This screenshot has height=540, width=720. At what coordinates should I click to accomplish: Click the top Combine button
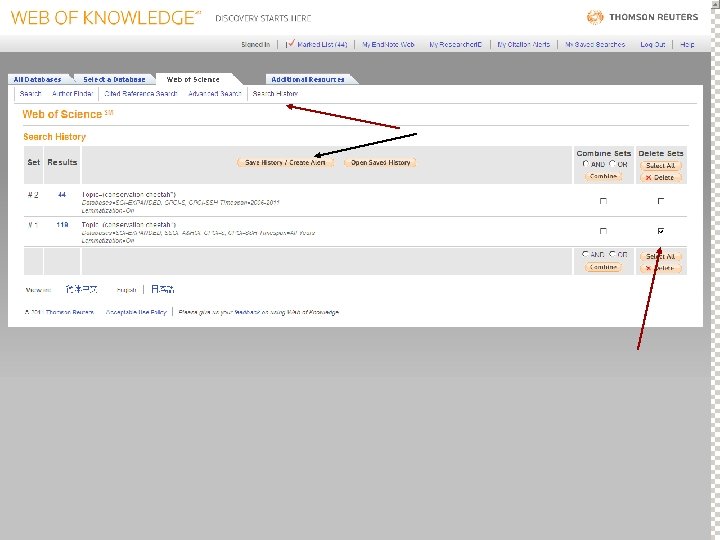coord(603,176)
